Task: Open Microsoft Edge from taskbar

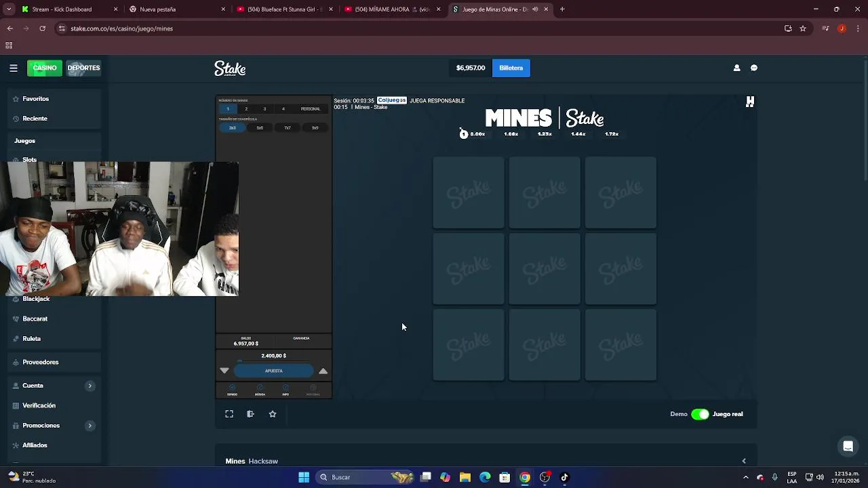Action: point(485,477)
